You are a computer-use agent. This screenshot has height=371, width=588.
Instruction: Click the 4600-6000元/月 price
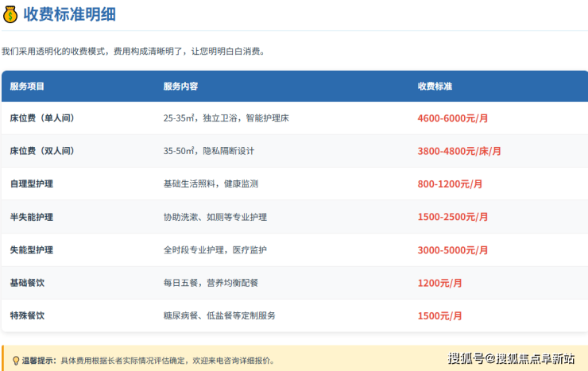pos(452,118)
